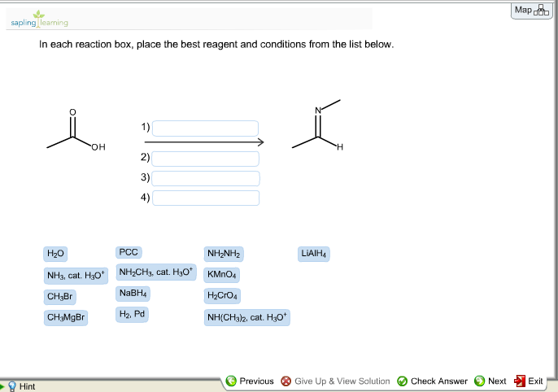
Task: Click the imine product structure
Action: [x=317, y=125]
